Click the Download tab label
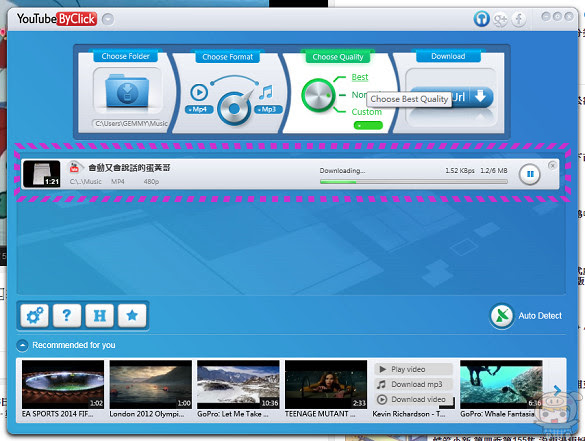This screenshot has width=585, height=441. [448, 56]
